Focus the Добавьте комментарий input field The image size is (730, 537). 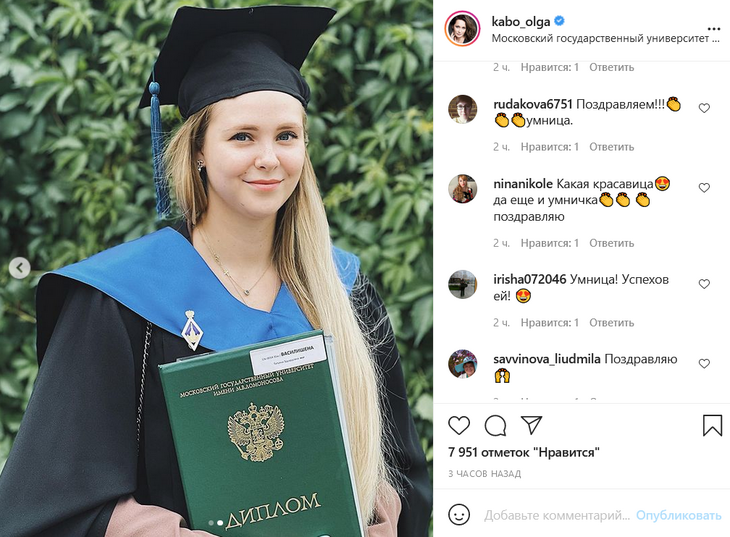[557, 516]
